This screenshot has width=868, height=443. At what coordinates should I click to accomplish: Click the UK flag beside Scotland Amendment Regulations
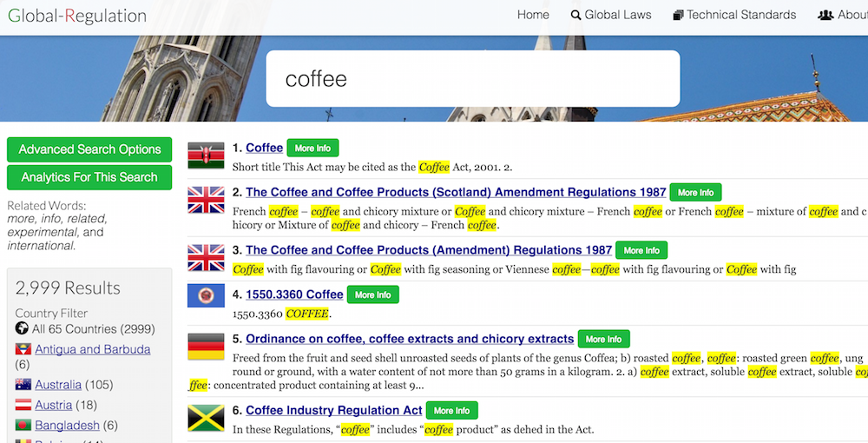[206, 200]
